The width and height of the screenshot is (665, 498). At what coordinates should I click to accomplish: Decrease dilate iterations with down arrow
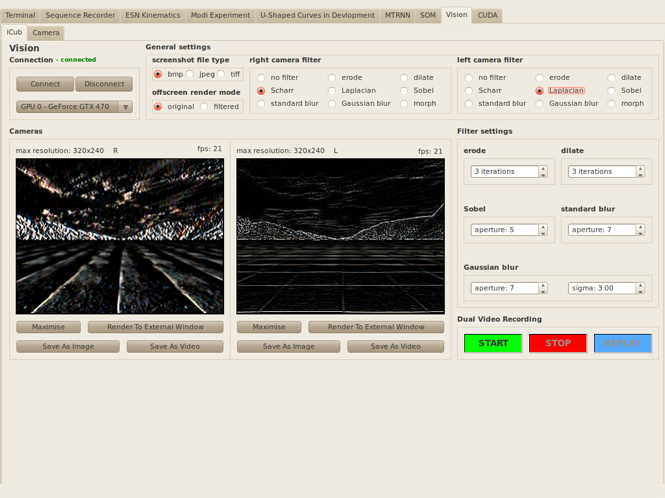tap(640, 174)
